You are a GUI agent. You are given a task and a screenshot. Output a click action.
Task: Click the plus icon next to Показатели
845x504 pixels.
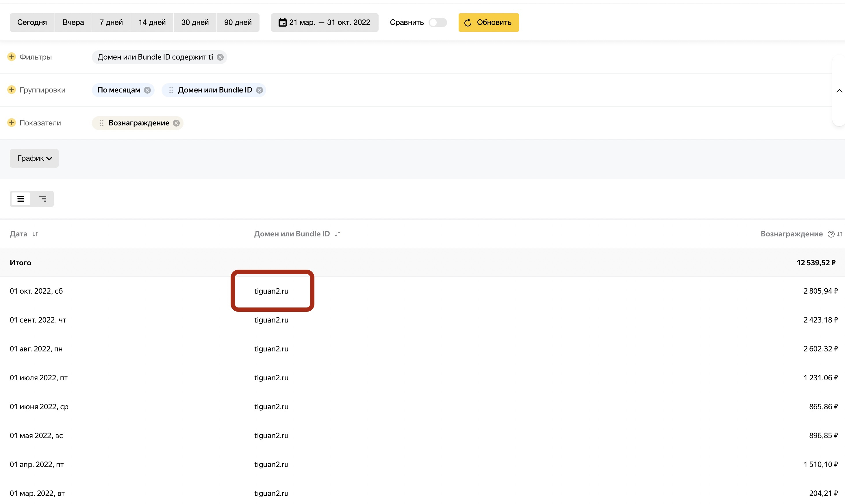[12, 123]
